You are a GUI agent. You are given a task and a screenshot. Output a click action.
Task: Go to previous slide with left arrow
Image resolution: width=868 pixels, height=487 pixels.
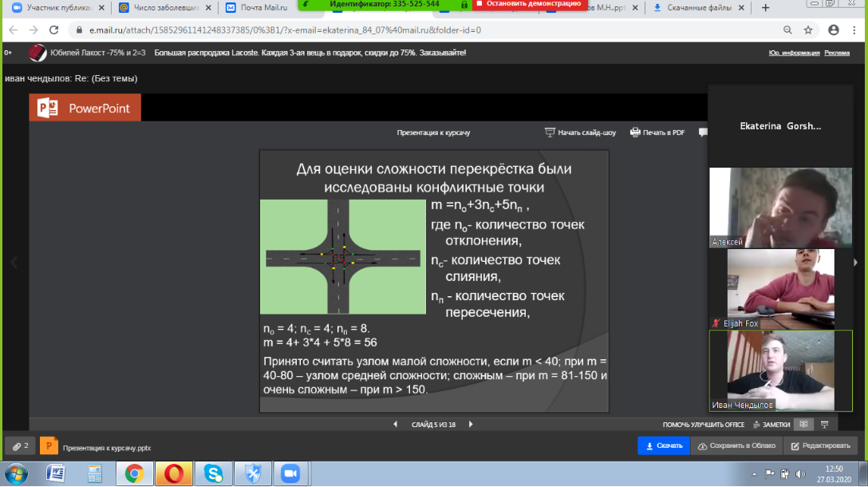[397, 424]
